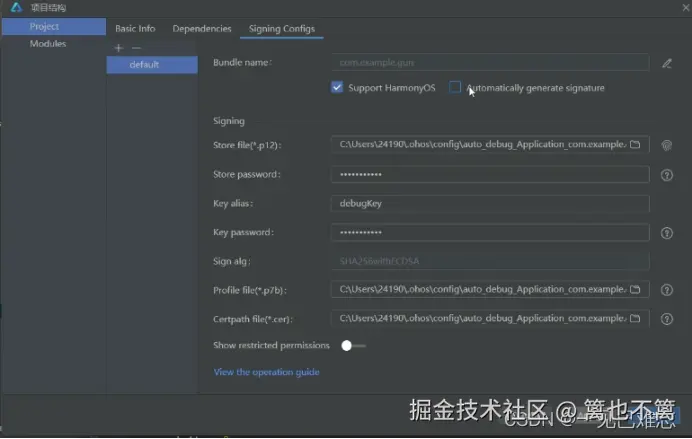Open help icon for Key password
The image size is (692, 439).
[x=666, y=233]
